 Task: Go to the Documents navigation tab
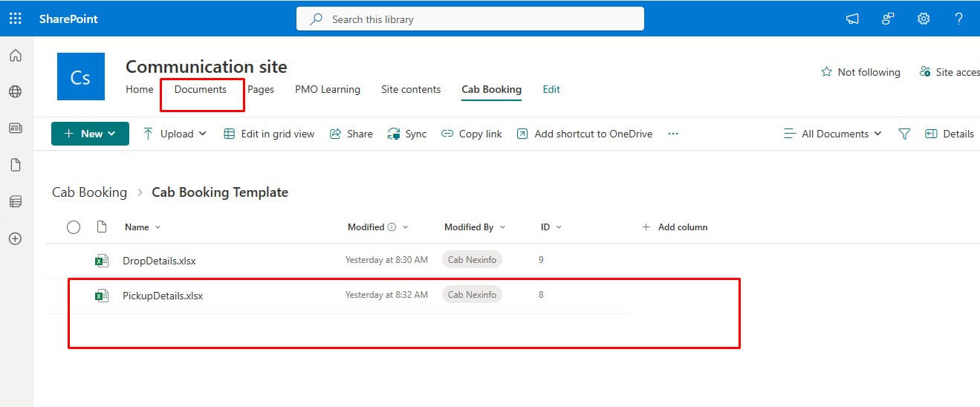200,89
